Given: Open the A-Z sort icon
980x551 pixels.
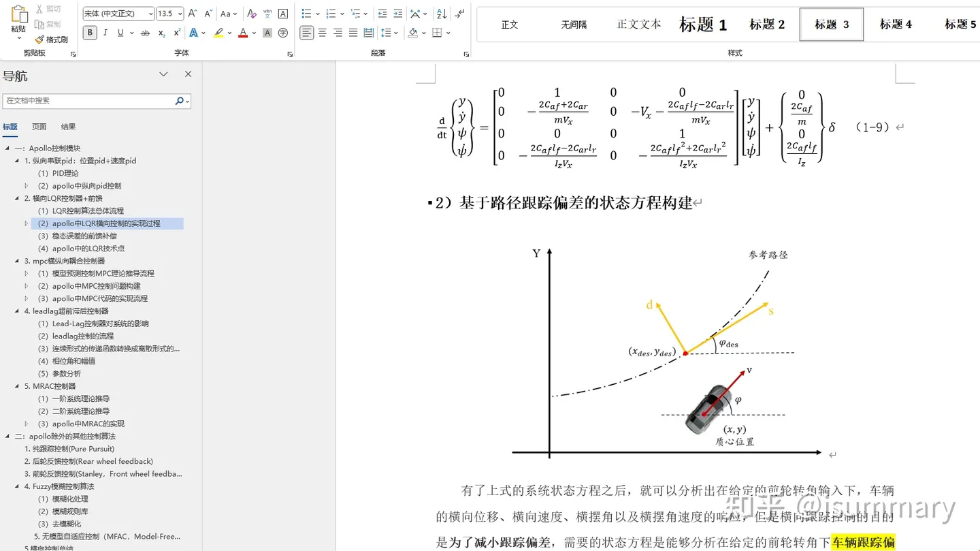Looking at the screenshot, I should click(440, 12).
